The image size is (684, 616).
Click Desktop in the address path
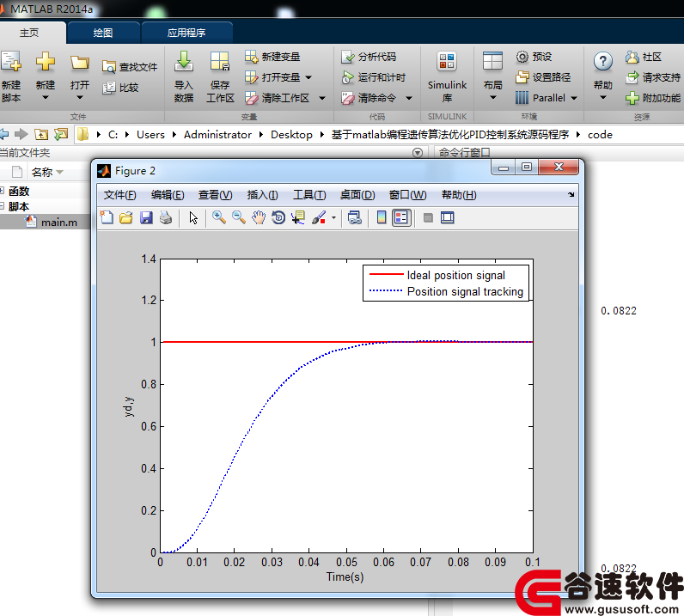coord(291,134)
